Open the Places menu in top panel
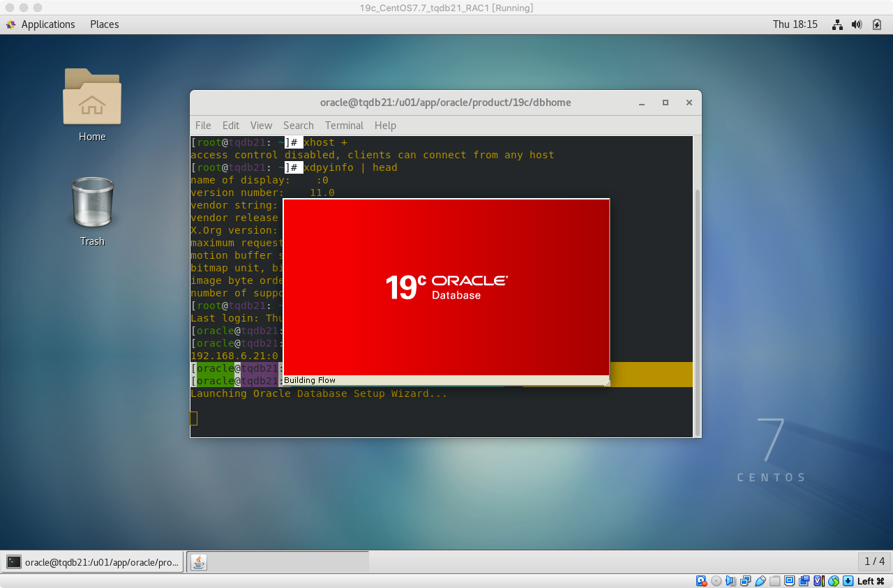This screenshot has height=588, width=893. 105,24
